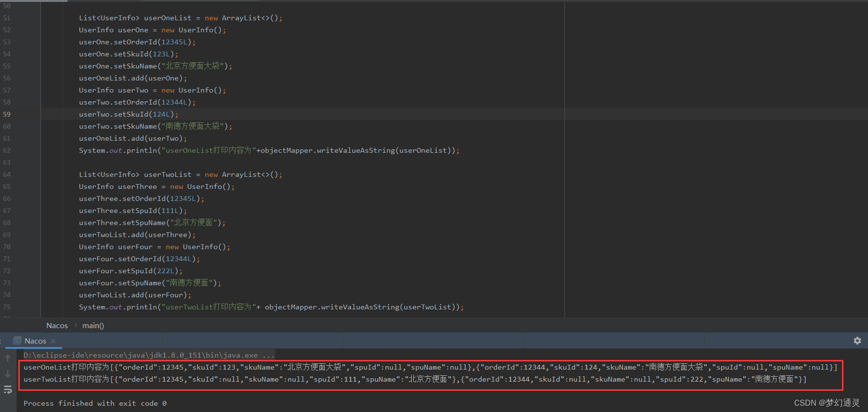Click 'userTwoList.add(userFour);' line
868x412 pixels.
click(x=135, y=295)
